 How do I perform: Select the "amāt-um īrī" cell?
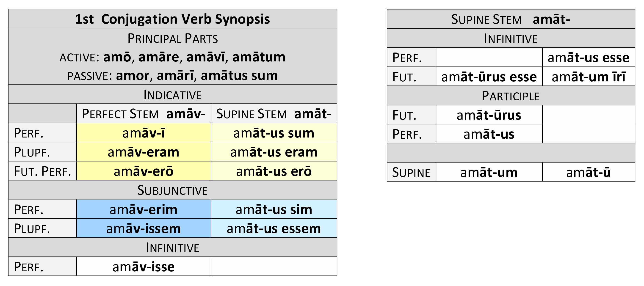(x=588, y=77)
